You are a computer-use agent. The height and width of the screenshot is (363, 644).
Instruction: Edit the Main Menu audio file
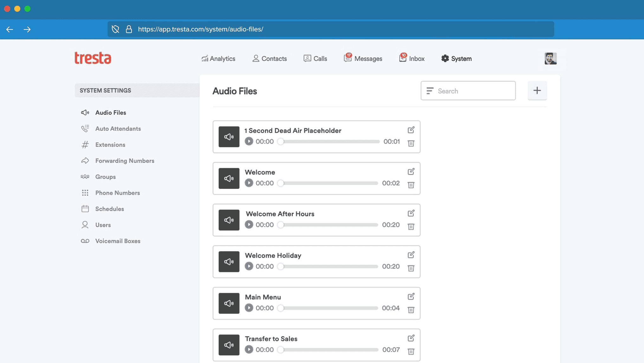click(x=411, y=296)
